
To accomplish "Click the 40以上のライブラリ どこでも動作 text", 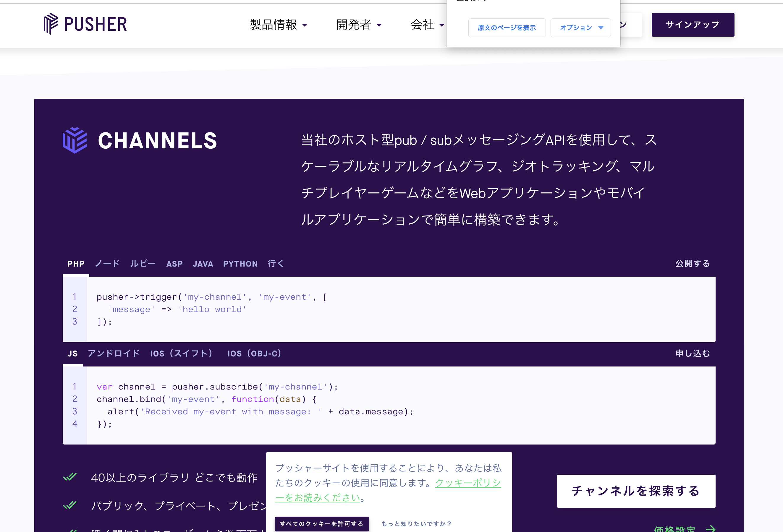I will coord(174,477).
